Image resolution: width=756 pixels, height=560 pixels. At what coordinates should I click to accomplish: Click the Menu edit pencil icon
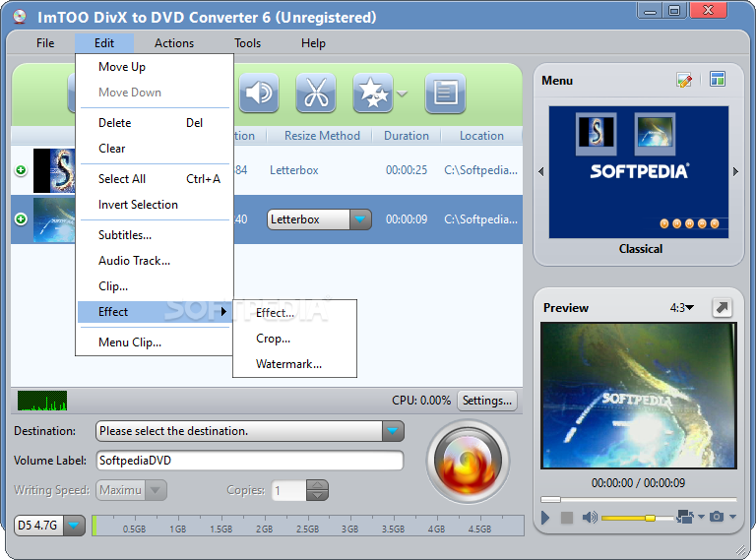coord(684,80)
